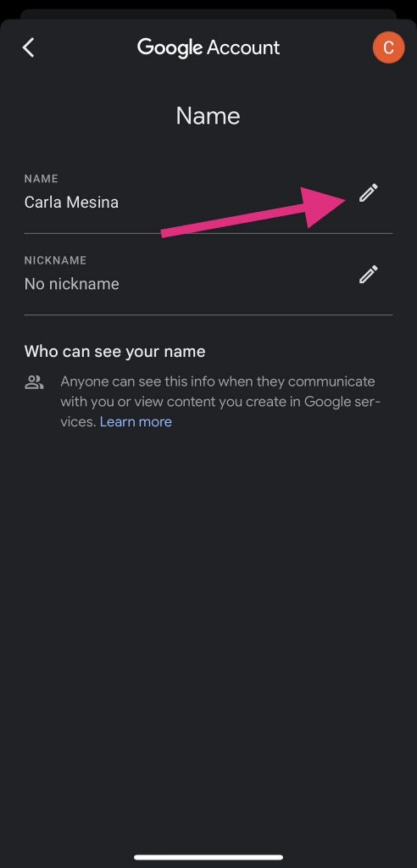Click the Account word in header
The width and height of the screenshot is (417, 868).
coord(243,47)
